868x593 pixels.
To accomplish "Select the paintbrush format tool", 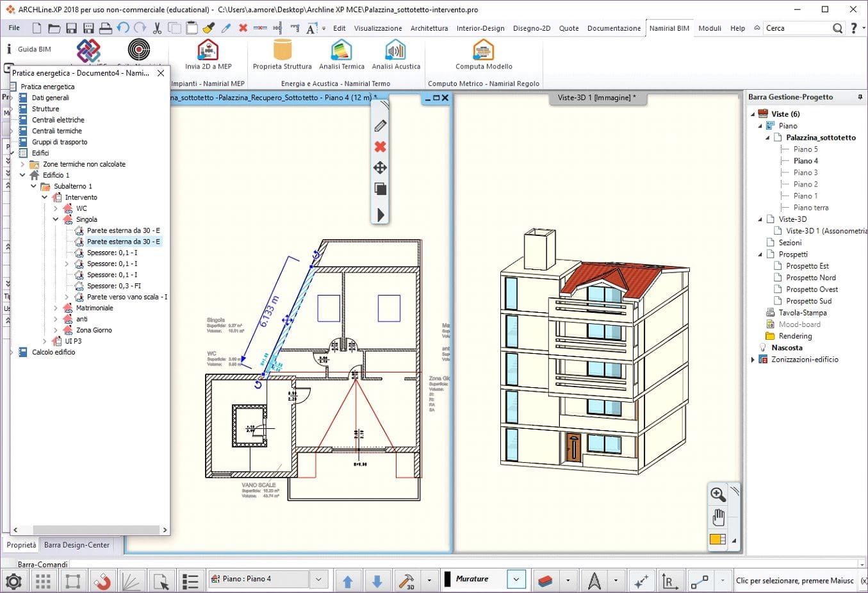I will click(209, 28).
